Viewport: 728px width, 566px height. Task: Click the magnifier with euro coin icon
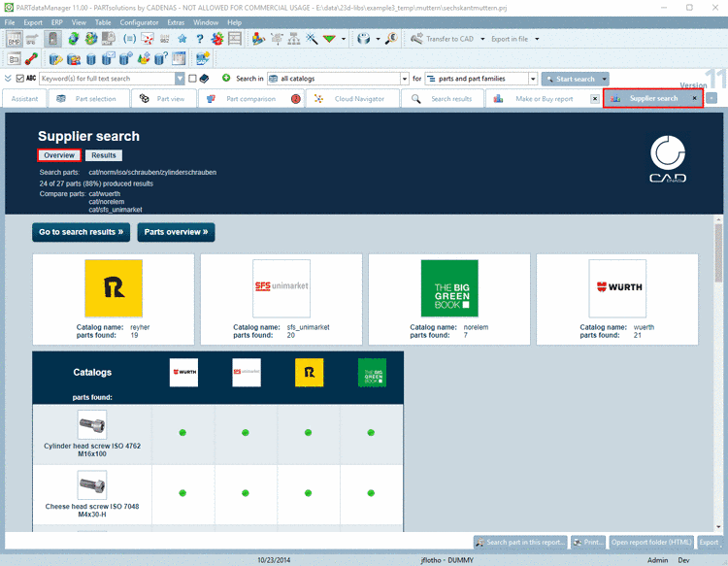click(x=391, y=39)
